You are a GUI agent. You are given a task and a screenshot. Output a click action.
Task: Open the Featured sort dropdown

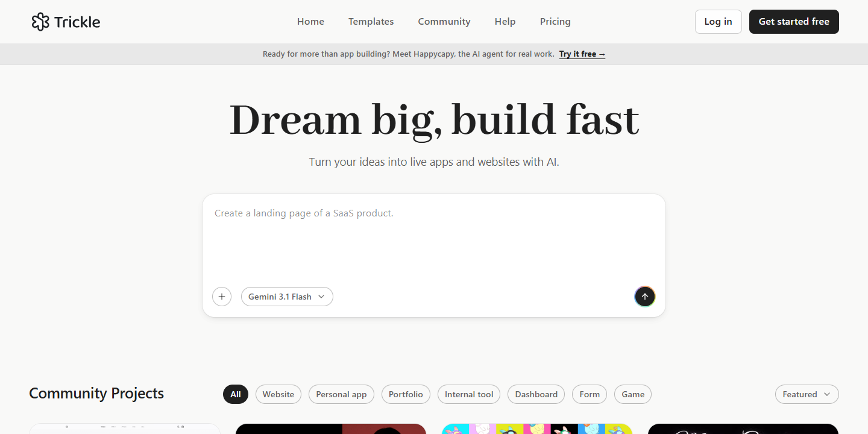807,394
